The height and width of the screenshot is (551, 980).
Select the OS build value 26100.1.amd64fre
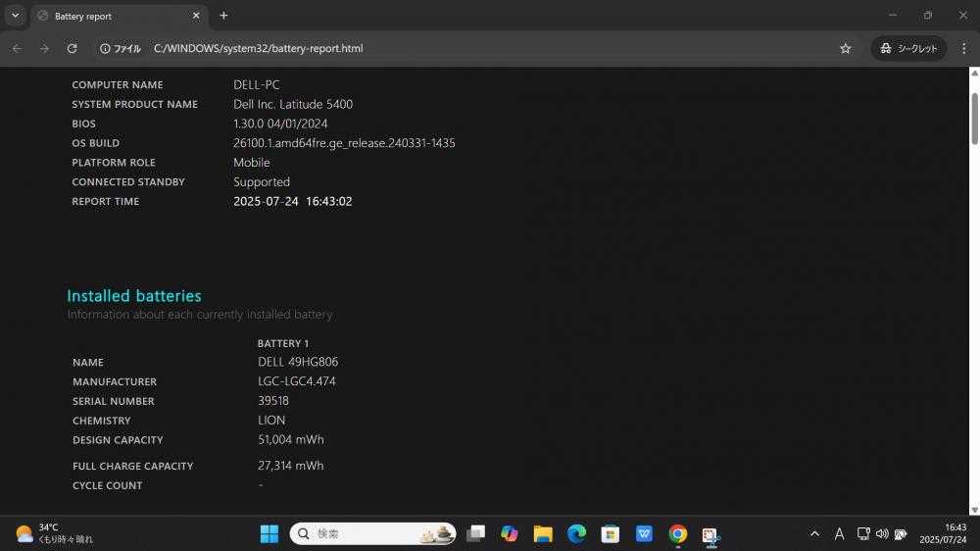point(344,142)
